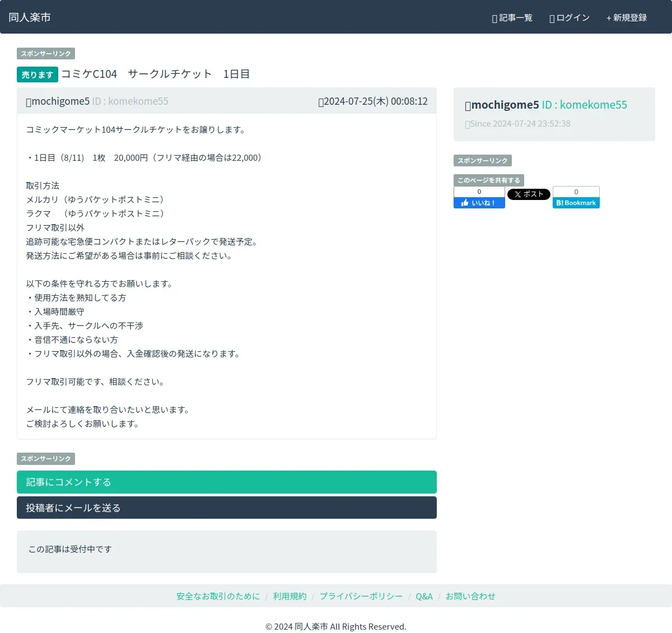Image resolution: width=672 pixels, height=633 pixels.
Task: Open mochigome5 ID komekome55 in the sidebar card
Action: tap(546, 105)
